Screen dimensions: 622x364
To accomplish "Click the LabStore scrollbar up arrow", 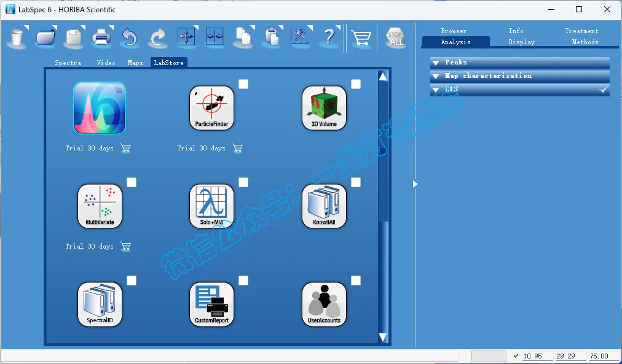I will (383, 77).
